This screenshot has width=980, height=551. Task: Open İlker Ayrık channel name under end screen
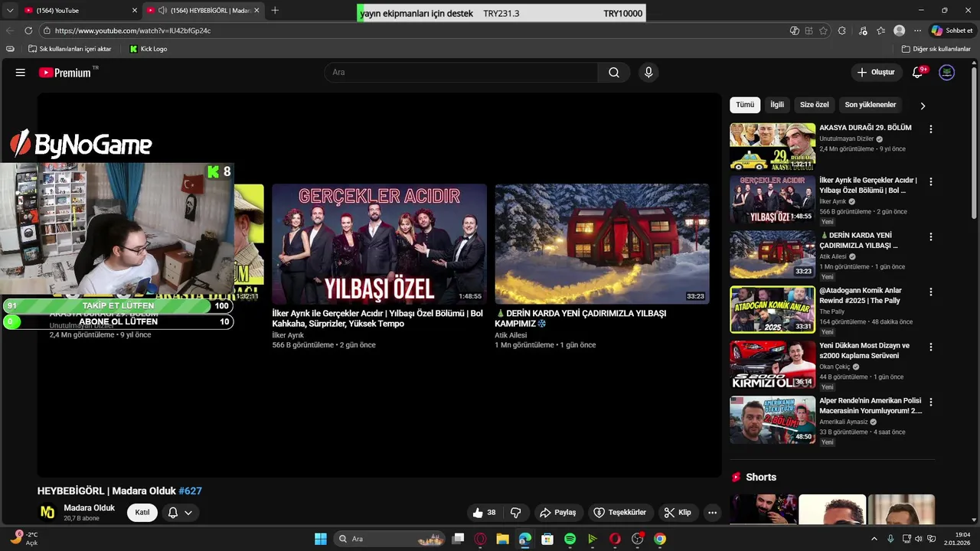(x=288, y=335)
